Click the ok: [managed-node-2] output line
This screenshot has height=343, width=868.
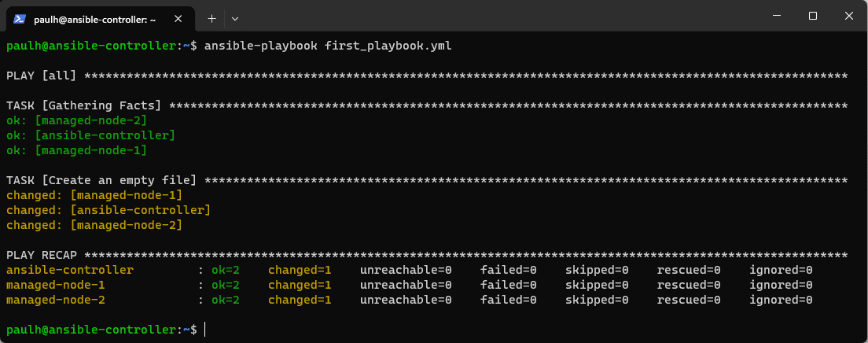point(77,120)
